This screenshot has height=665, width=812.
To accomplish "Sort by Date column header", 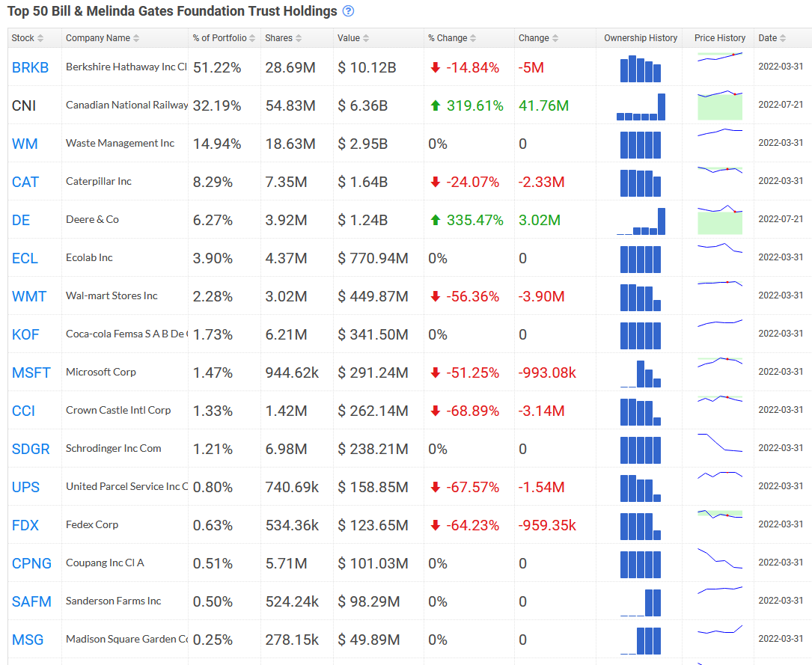I will coord(772,38).
